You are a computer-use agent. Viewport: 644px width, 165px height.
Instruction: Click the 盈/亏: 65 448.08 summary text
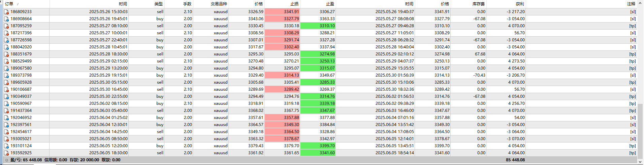[26, 160]
